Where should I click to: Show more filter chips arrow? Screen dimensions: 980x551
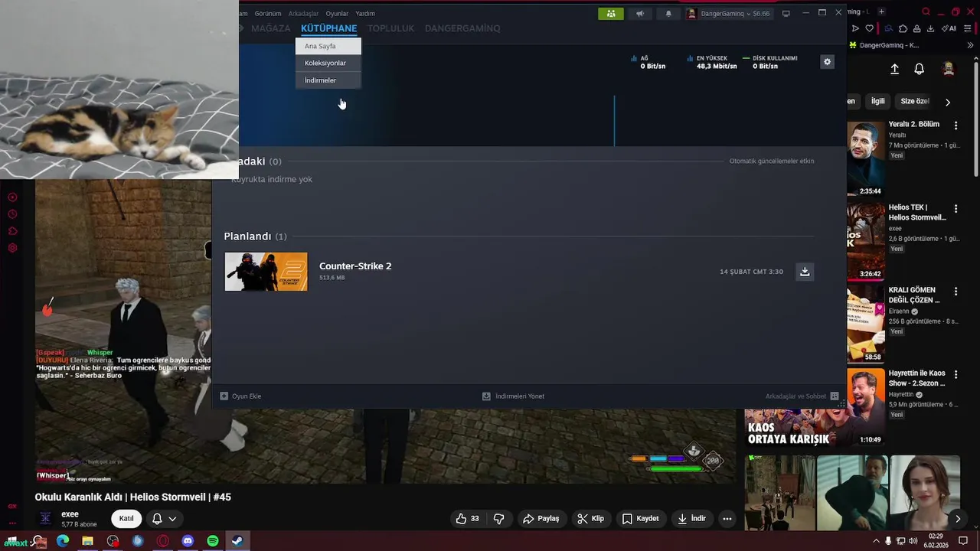pyautogui.click(x=948, y=102)
